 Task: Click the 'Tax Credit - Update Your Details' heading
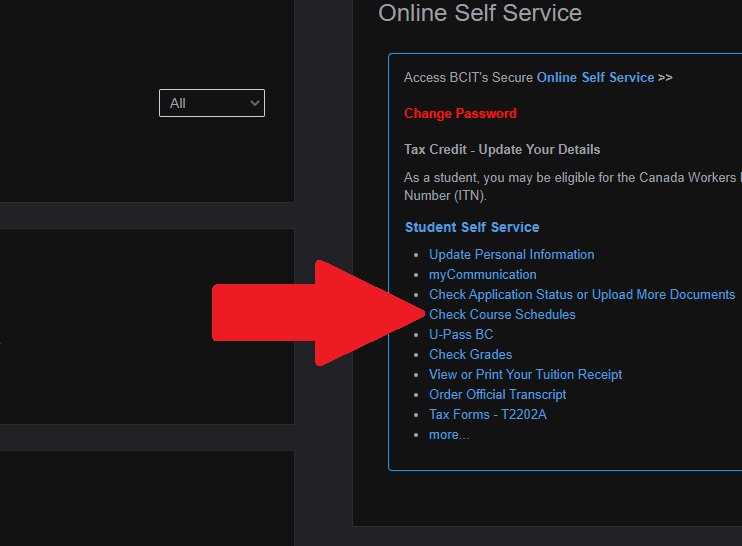502,150
